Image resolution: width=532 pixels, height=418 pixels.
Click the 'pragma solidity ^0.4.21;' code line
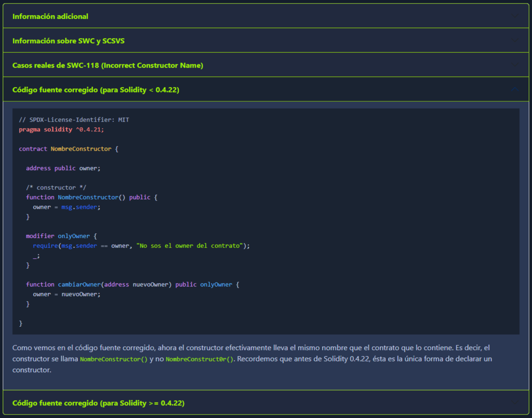click(61, 129)
